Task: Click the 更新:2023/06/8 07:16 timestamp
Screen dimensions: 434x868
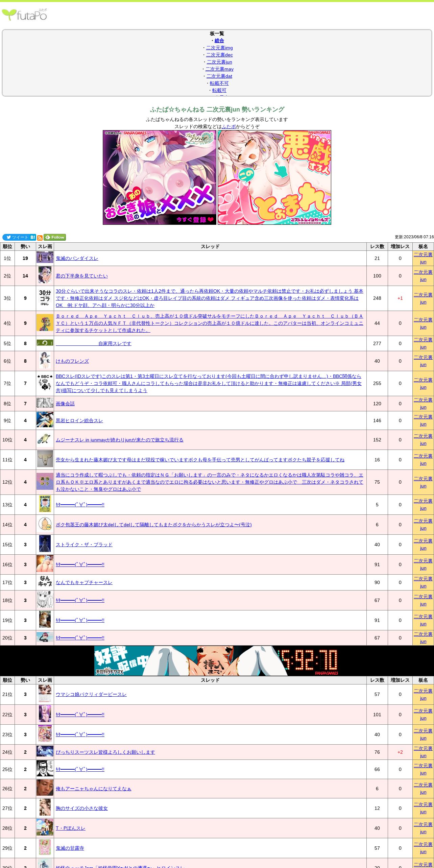Action: pos(414,237)
